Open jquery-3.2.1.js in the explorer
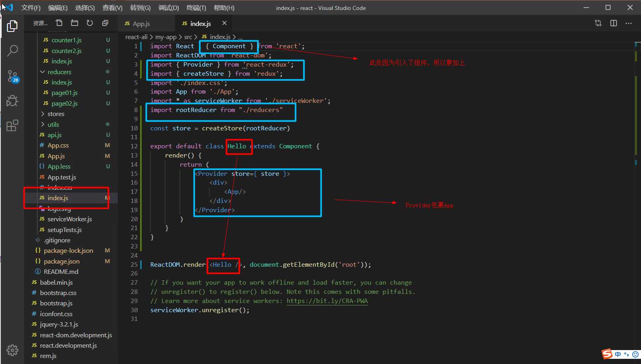Screen dimensions: 641x364 point(59,325)
